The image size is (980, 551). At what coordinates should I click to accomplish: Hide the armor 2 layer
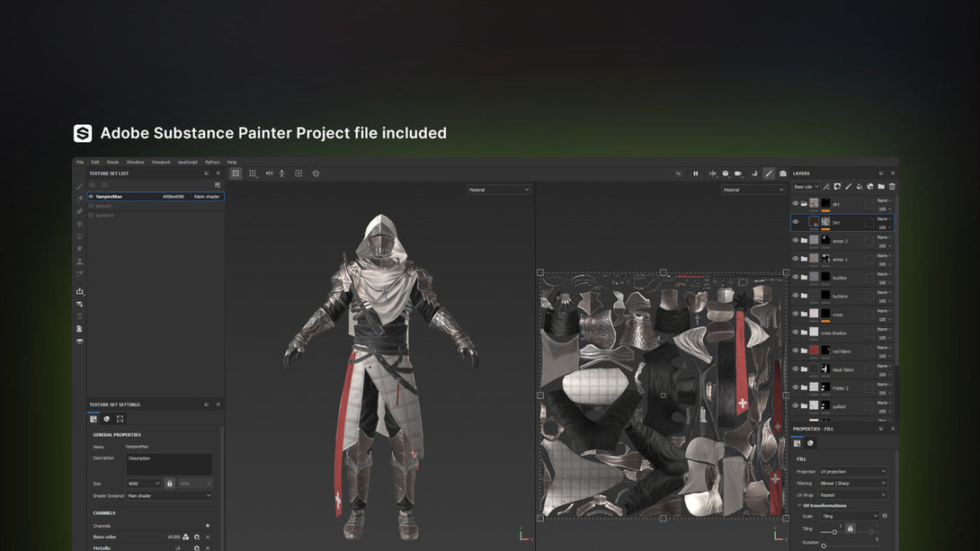pos(796,240)
